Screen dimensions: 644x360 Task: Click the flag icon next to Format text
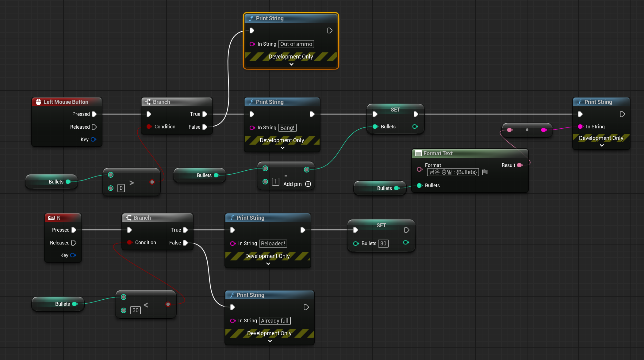[x=485, y=172]
